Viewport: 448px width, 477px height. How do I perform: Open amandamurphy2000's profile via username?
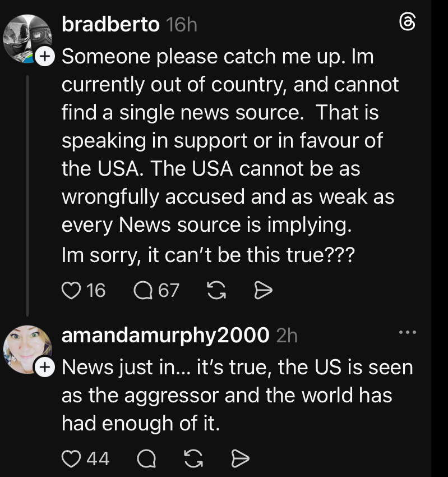[165, 336]
